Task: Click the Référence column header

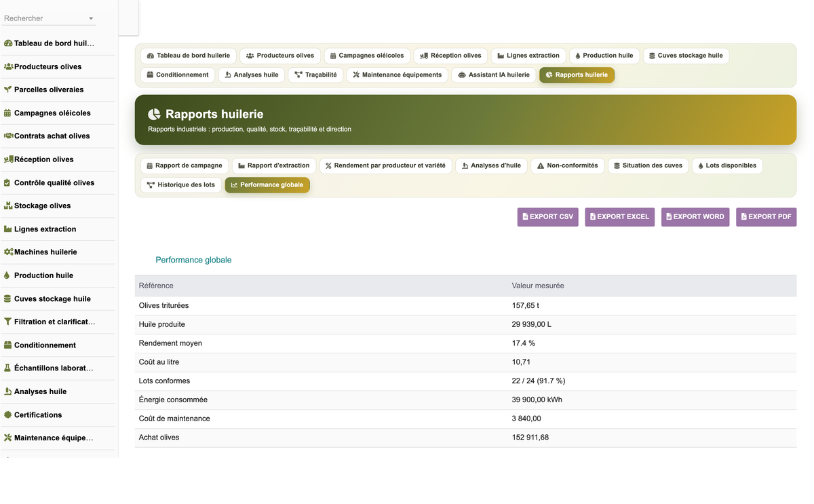Action: (x=156, y=286)
